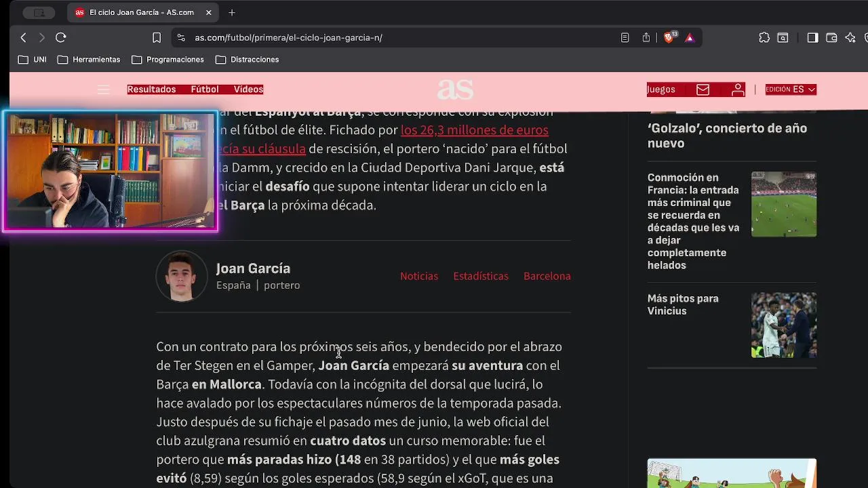Open reader mode icon in address bar
The height and width of the screenshot is (488, 868).
tap(625, 38)
